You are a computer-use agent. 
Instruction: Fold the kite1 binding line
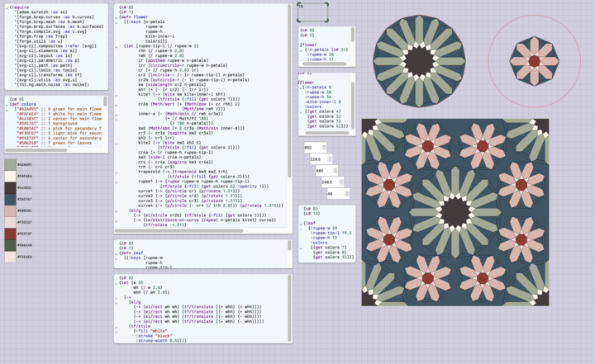117,96
